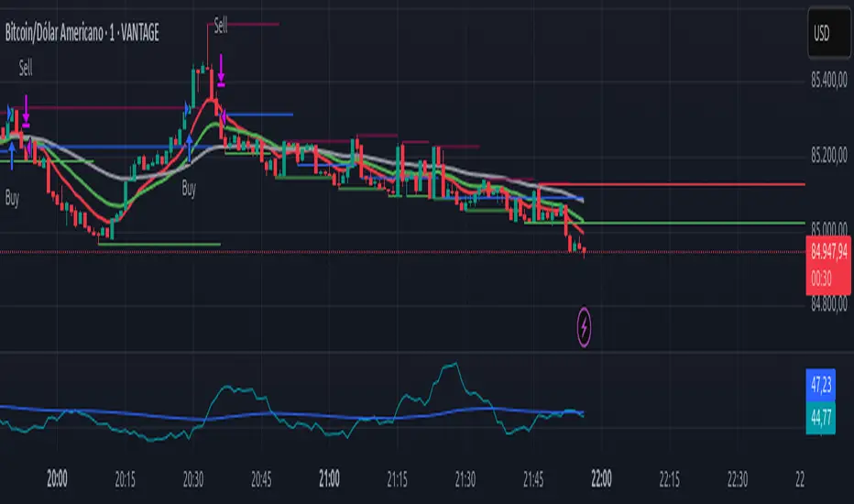This screenshot has width=854, height=504.
Task: Click the Sell signal label at the left
Action: pos(26,68)
